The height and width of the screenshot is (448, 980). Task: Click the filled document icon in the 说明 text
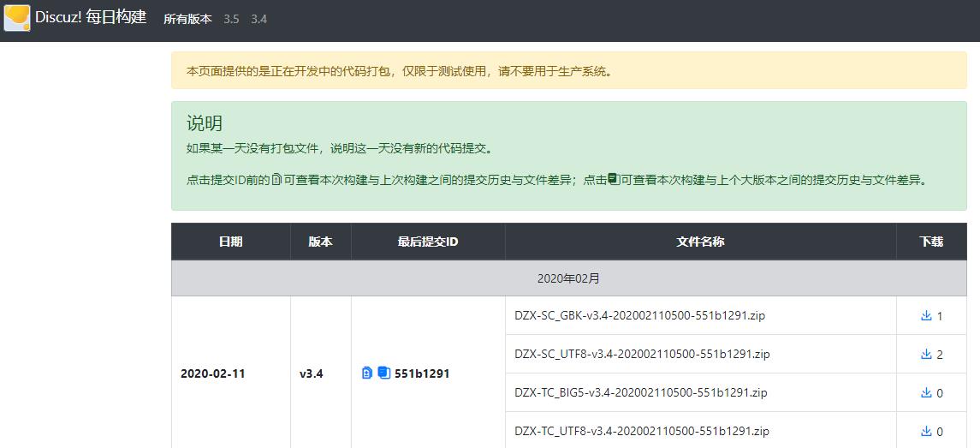613,180
